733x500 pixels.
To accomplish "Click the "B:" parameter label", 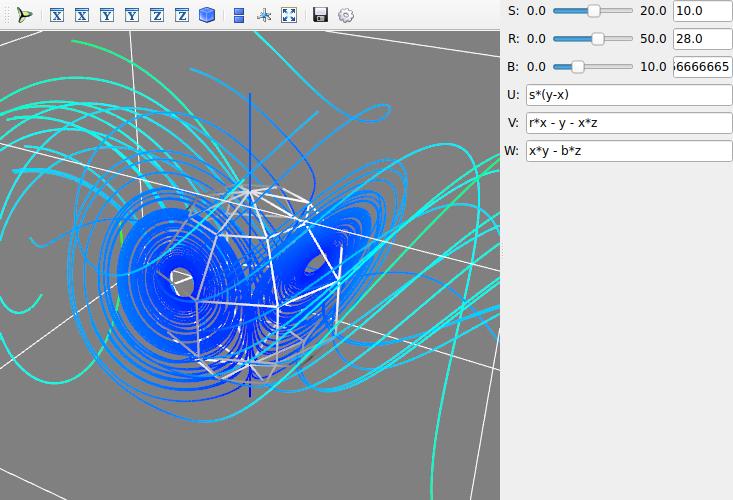I will click(513, 67).
